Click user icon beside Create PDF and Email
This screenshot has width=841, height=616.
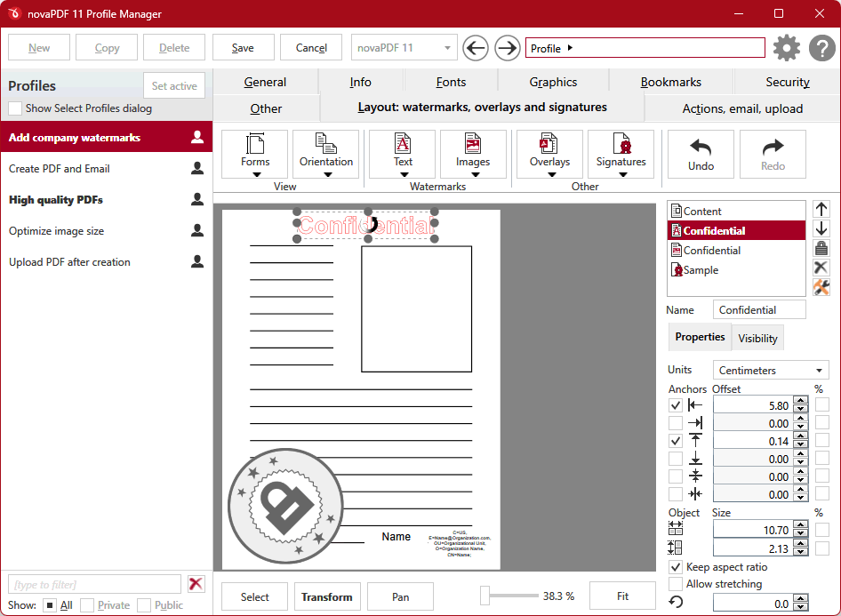click(x=197, y=168)
